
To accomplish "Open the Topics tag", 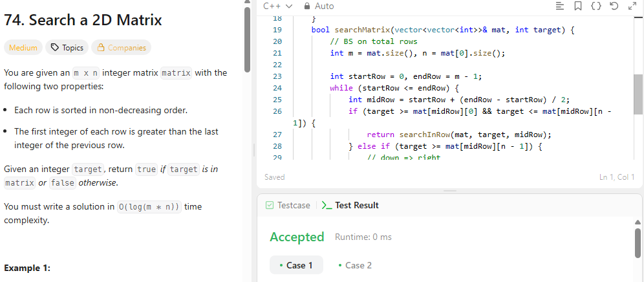I will (67, 48).
